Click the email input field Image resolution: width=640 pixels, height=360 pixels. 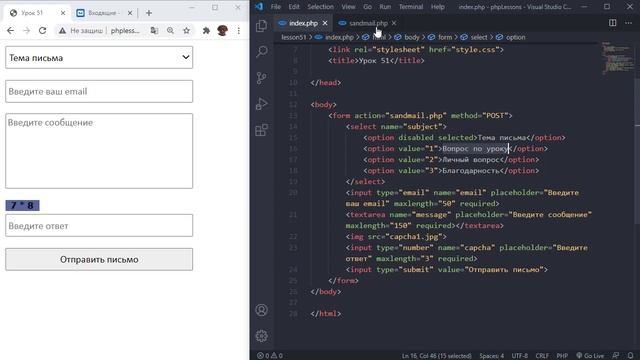coord(99,91)
